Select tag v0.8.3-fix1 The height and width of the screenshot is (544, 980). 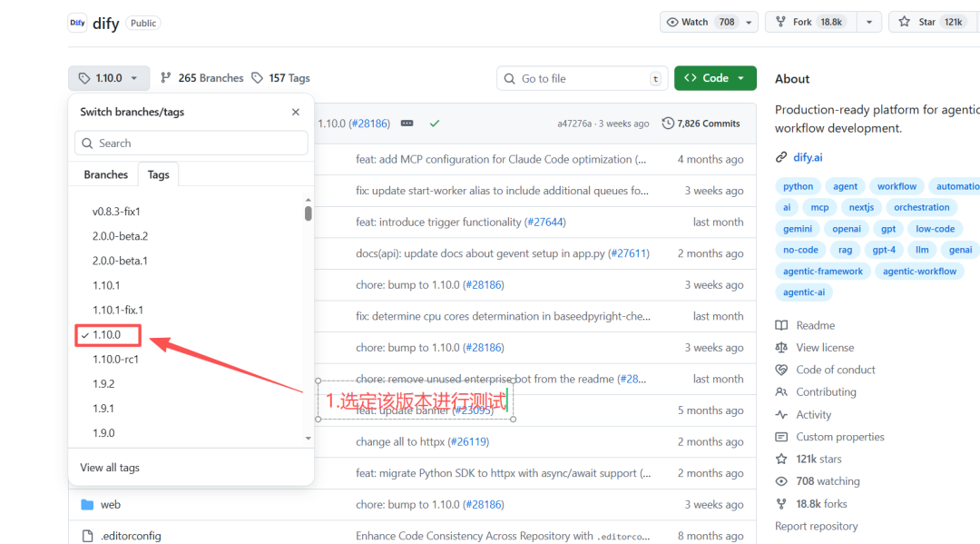[116, 212]
